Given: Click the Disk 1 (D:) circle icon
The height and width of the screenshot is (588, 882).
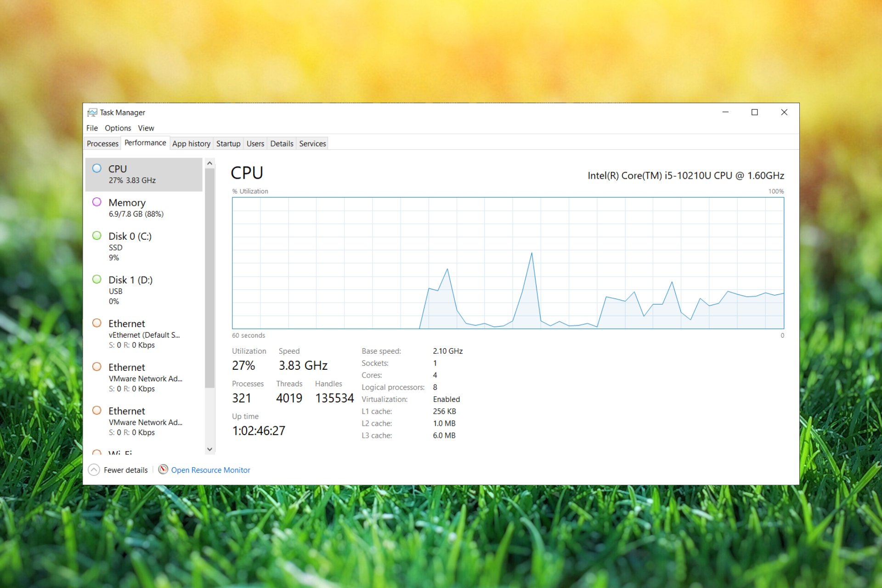Looking at the screenshot, I should [97, 279].
